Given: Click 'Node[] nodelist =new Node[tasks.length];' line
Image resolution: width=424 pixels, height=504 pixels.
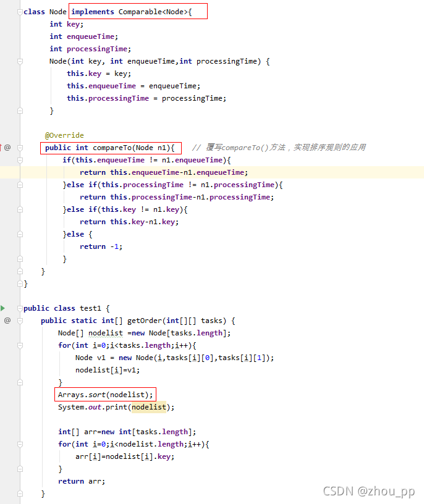Looking at the screenshot, I should [144, 333].
